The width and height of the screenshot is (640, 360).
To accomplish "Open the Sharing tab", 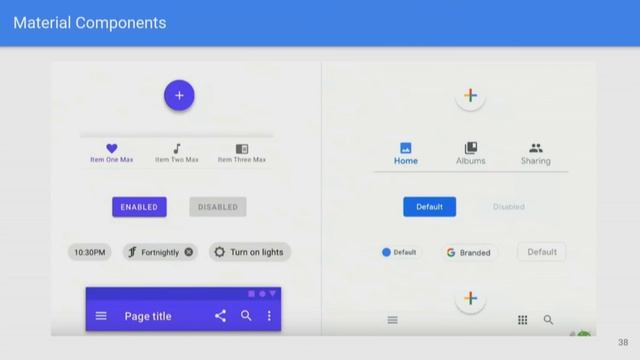I will coord(536,153).
